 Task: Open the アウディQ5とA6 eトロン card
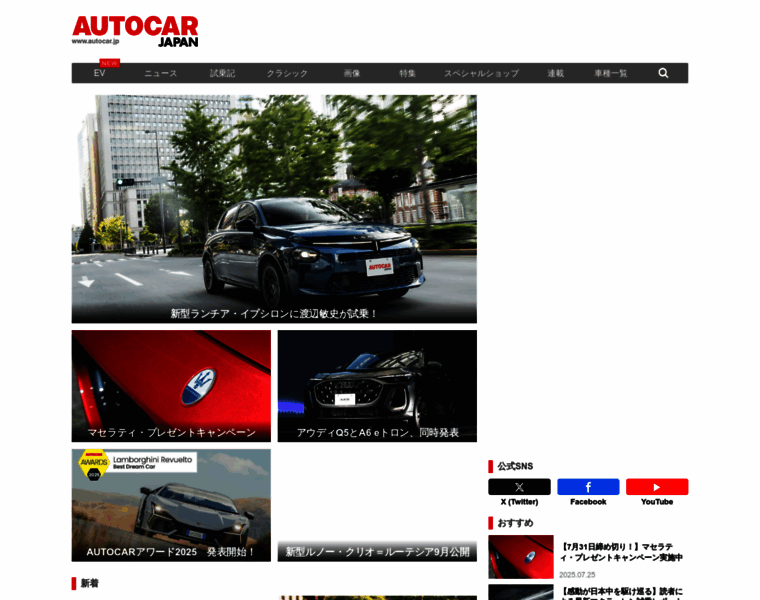[377, 386]
